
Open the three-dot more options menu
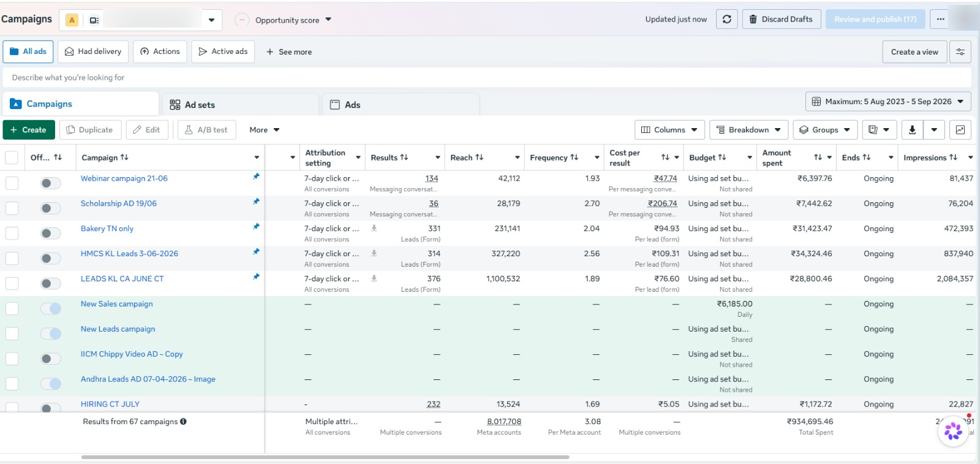[940, 19]
